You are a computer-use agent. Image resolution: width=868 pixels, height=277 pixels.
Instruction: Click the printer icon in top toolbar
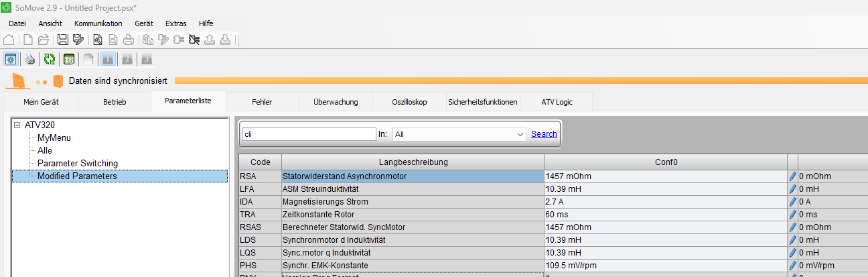click(x=128, y=40)
